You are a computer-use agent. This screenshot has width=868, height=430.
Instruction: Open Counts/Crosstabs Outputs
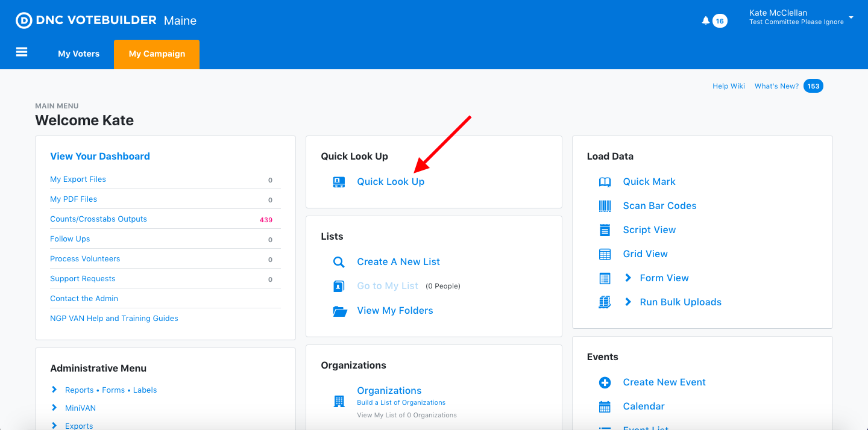pos(98,219)
